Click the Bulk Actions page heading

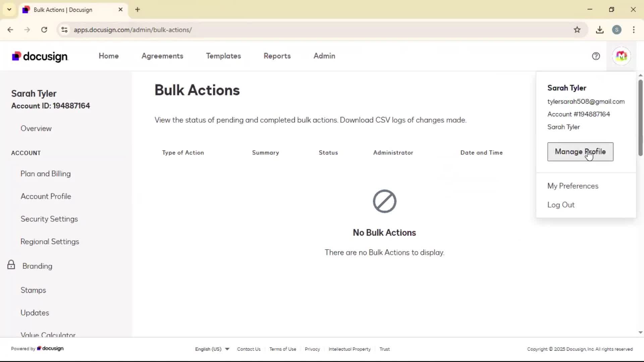[197, 90]
